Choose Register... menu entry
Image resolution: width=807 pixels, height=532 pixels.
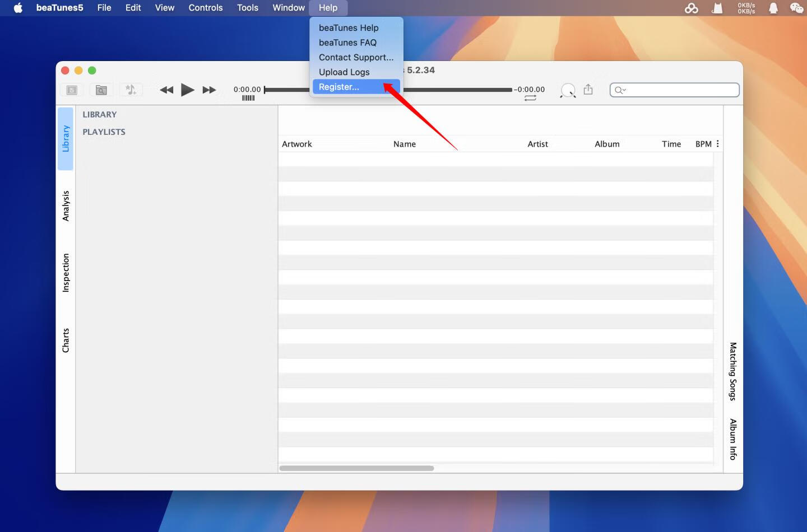coord(356,87)
